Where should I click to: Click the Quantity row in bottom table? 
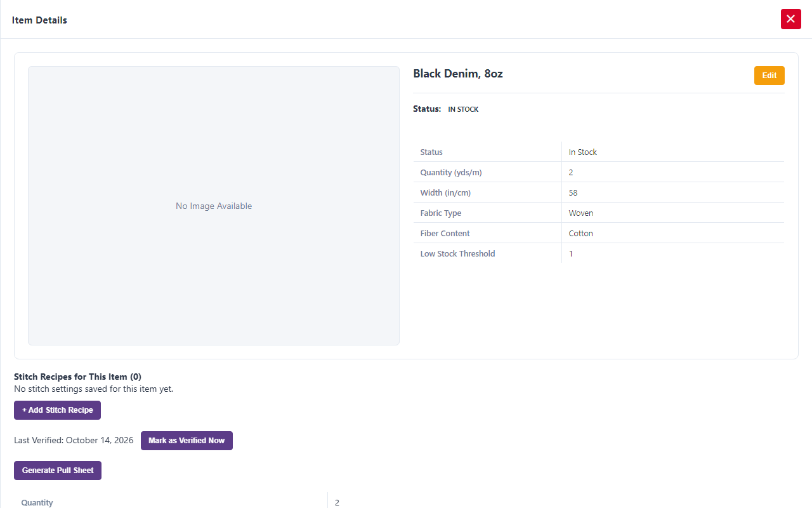406,502
